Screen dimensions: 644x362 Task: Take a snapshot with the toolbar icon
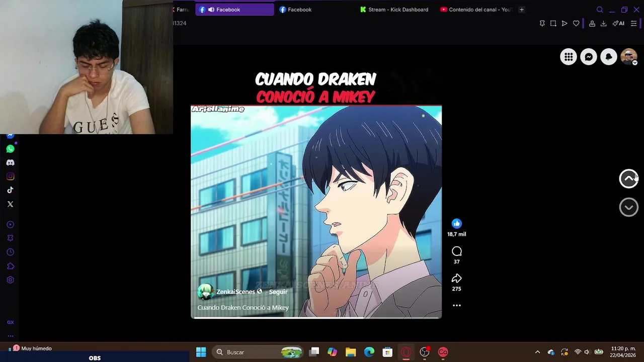(x=553, y=24)
